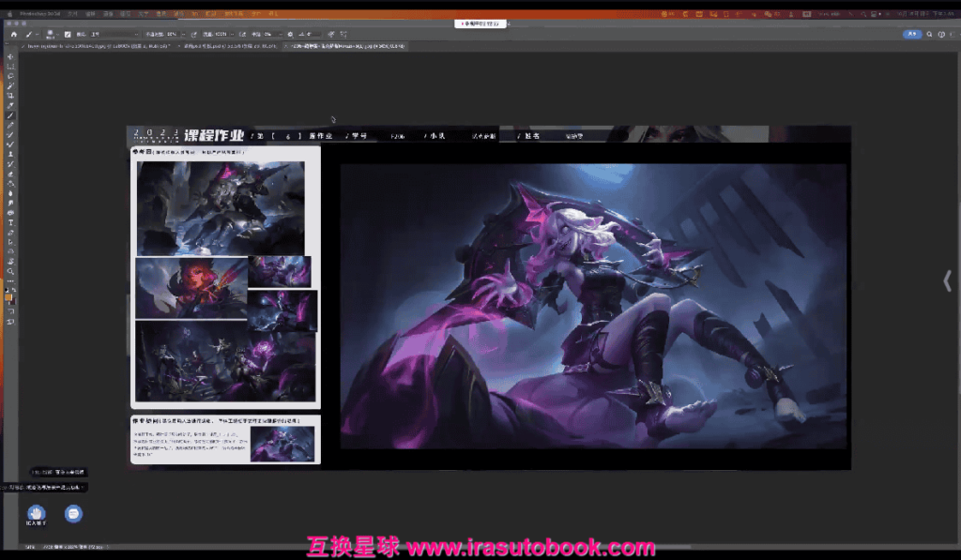The width and height of the screenshot is (961, 560).
Task: Click the top reference image thumbnail
Action: pyautogui.click(x=221, y=207)
